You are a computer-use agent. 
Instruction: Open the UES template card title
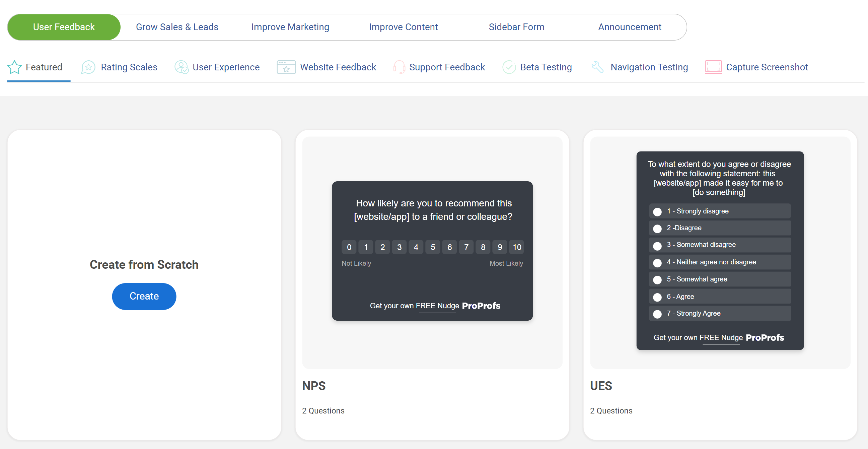point(601,386)
